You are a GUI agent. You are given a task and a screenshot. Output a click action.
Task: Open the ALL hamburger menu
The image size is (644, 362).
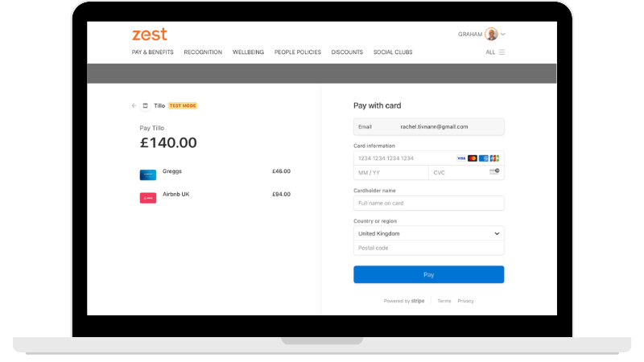502,52
